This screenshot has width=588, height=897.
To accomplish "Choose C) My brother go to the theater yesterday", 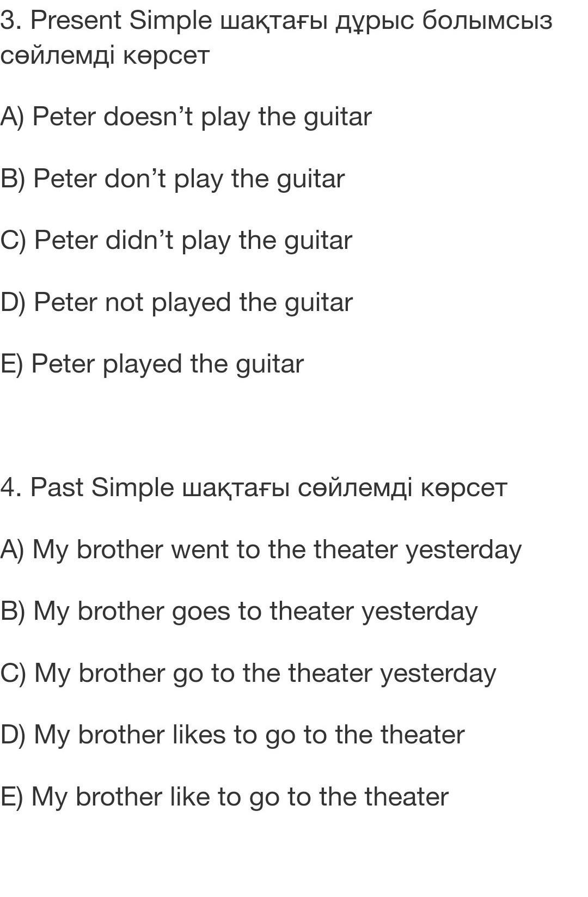I will (x=248, y=674).
